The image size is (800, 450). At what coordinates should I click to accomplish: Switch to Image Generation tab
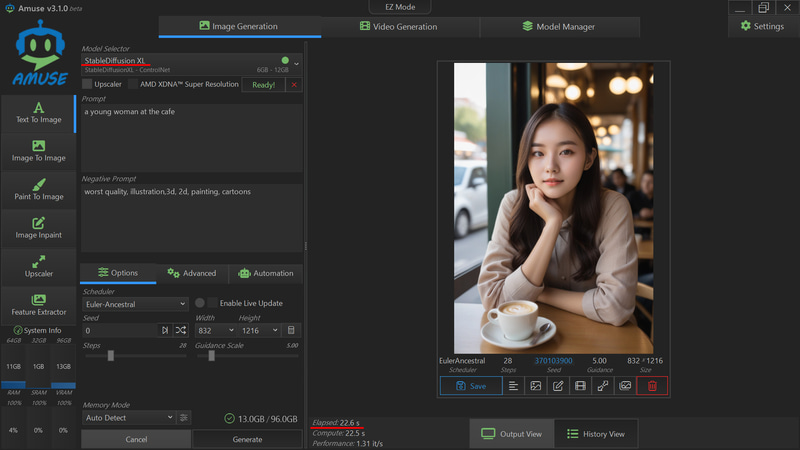[239, 26]
